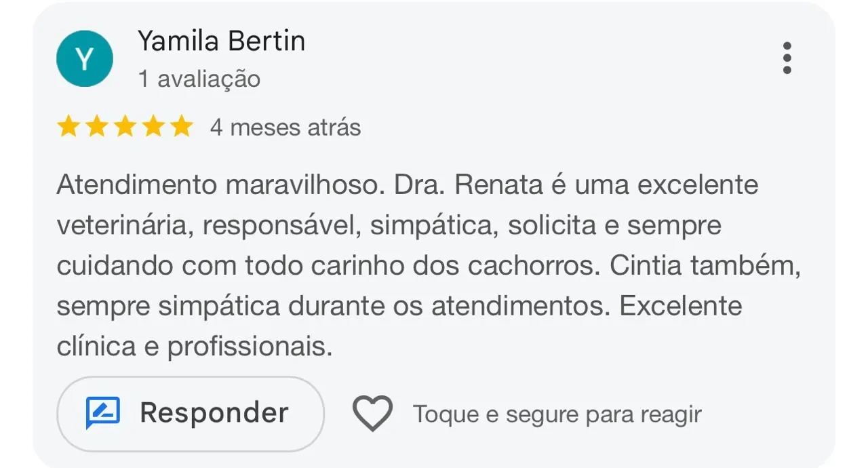Click the "1 avaliação" review count

point(199,79)
